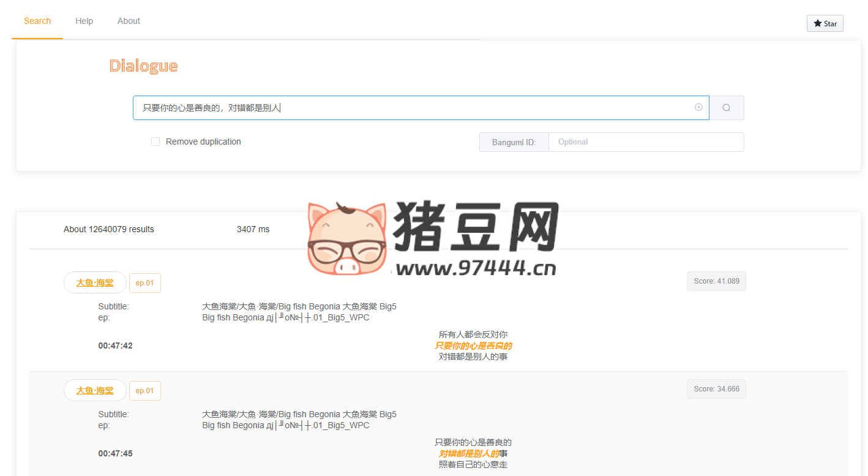Screen dimensions: 868x476
Task: Select the Score: 34.666 badge
Action: click(716, 389)
